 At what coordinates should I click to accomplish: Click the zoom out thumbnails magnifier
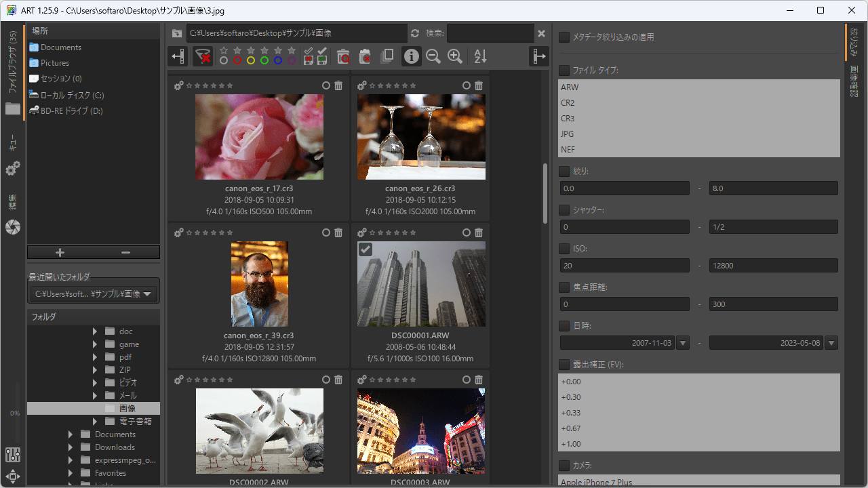[433, 57]
